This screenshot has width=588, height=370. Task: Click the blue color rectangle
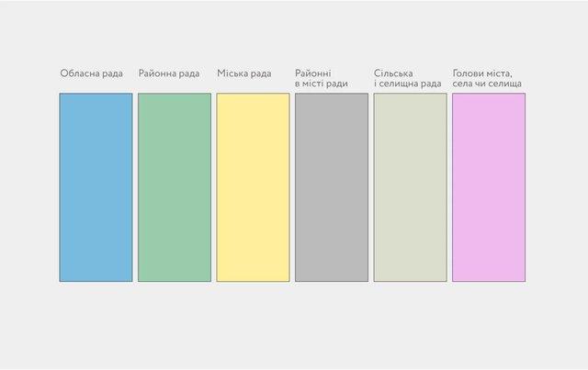tap(96, 187)
